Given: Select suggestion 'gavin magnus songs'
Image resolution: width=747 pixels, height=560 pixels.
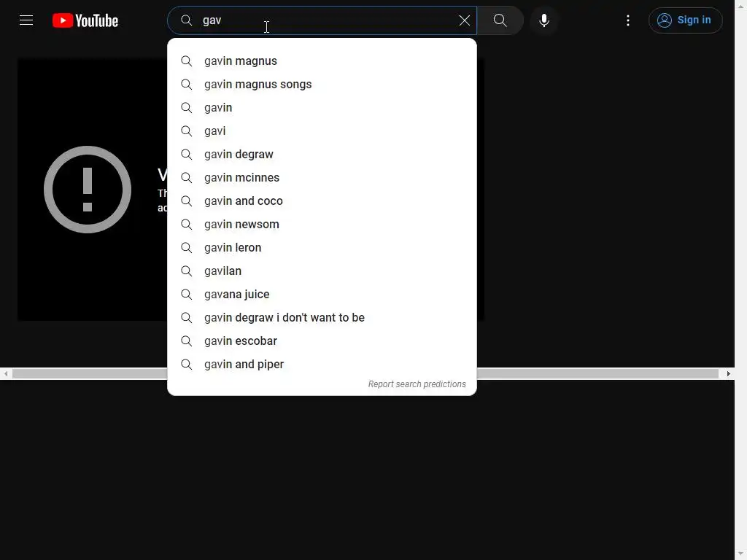Looking at the screenshot, I should [x=322, y=85].
